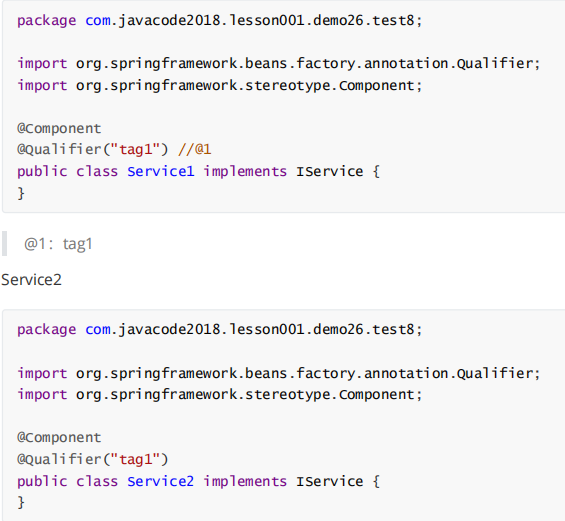Click IService after 'Service1 implements'
Screen dimensions: 565x521
pos(330,171)
